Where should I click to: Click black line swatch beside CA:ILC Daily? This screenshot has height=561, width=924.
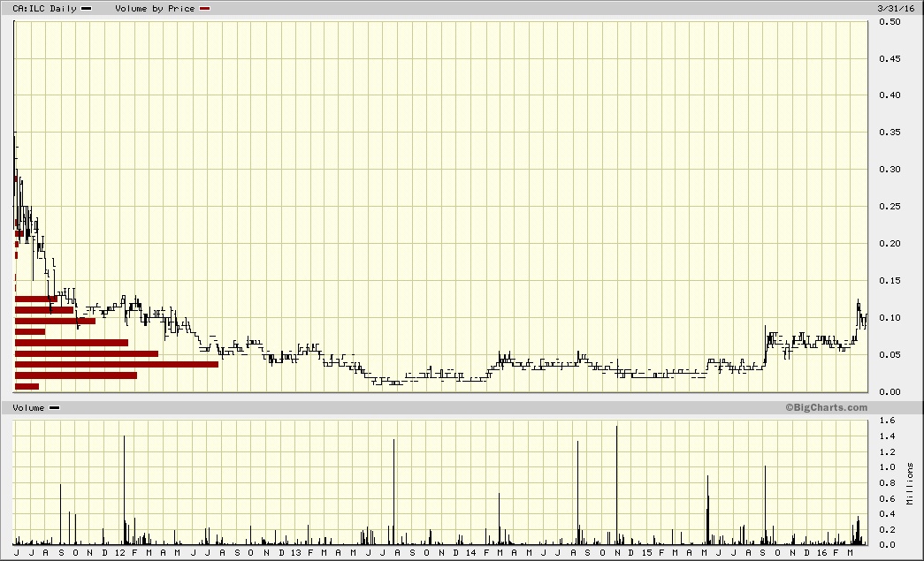coord(86,8)
